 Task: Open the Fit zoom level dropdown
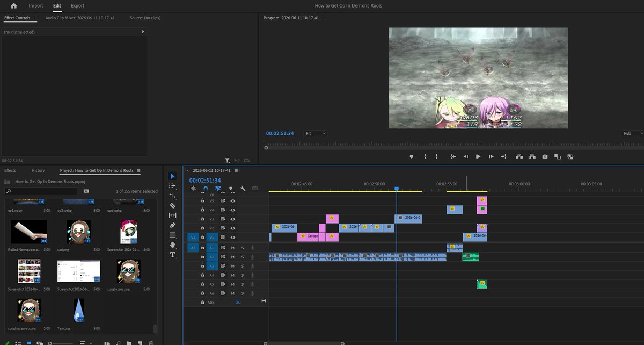coord(316,133)
